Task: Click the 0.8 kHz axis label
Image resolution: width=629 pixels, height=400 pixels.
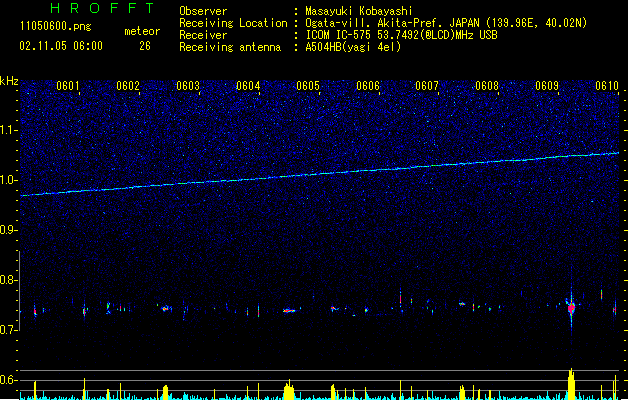Action: coord(9,280)
